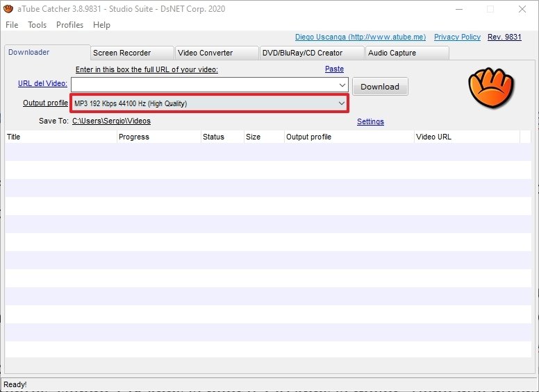
Task: Open the Output profile MP3 192 Kbps dropdown
Action: [209, 103]
